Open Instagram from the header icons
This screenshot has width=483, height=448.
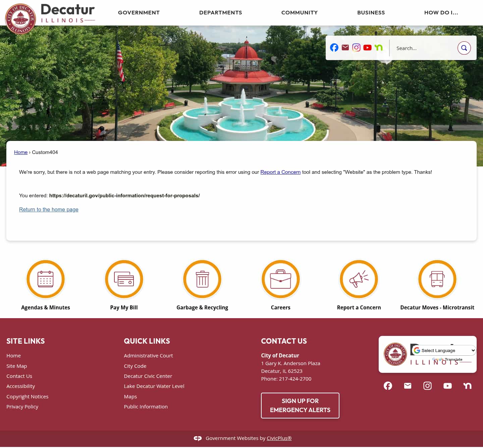(356, 48)
